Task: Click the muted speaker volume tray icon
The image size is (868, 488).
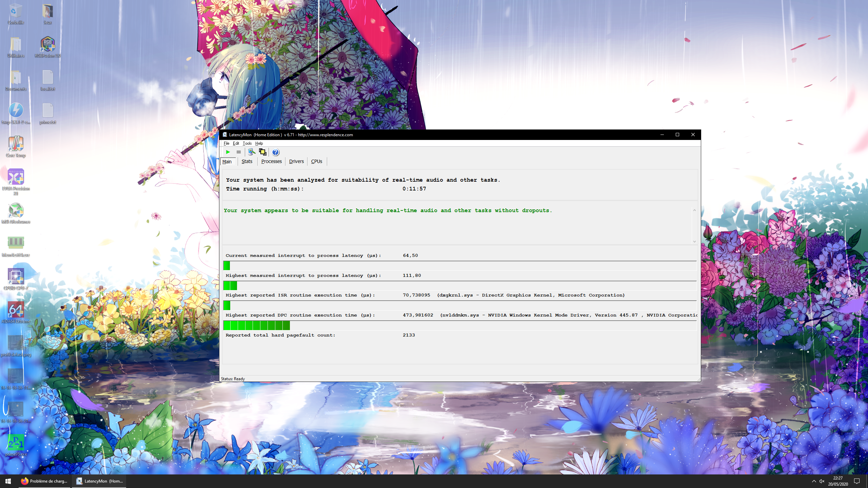Action: (x=822, y=481)
